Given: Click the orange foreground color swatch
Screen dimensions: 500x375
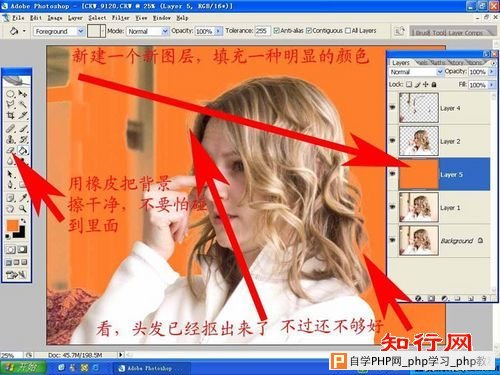Looking at the screenshot, I should (x=12, y=225).
